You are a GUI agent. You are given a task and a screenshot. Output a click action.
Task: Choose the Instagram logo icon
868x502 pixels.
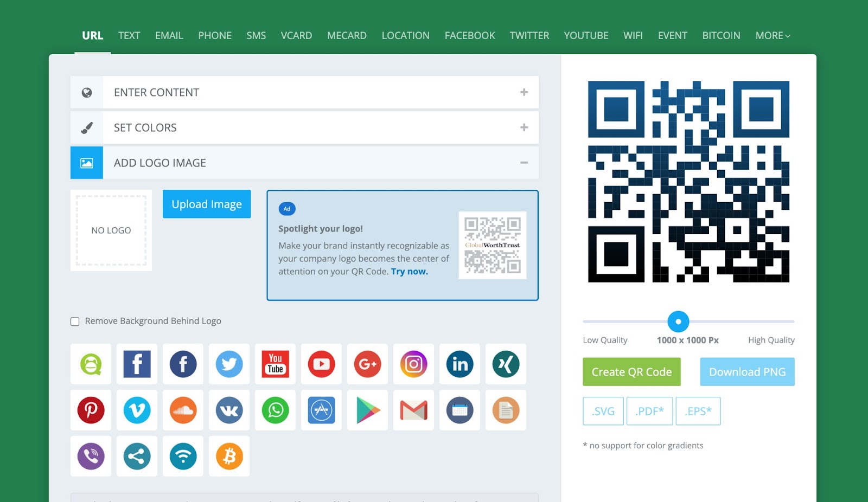413,364
